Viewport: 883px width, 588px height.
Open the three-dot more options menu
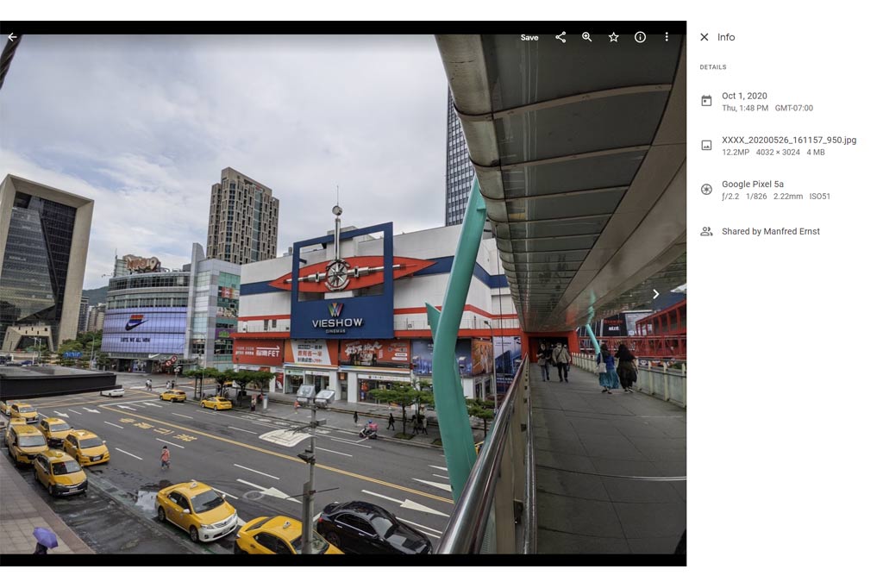[x=667, y=37]
